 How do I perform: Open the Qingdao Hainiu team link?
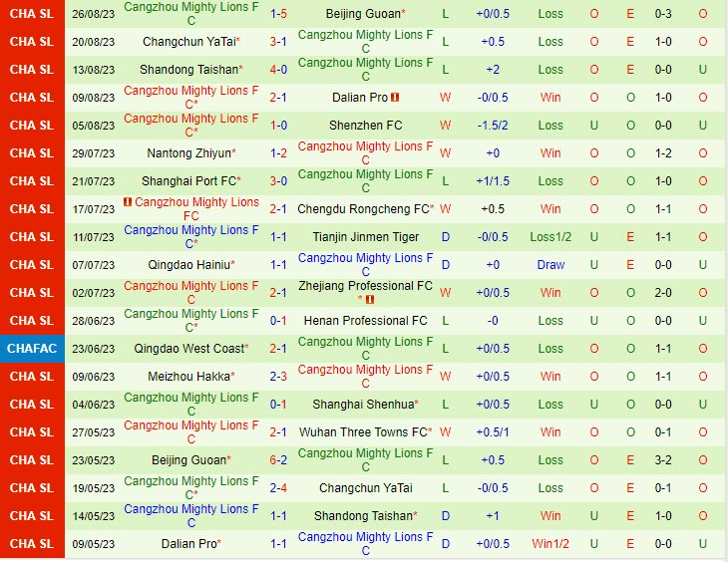(x=188, y=265)
